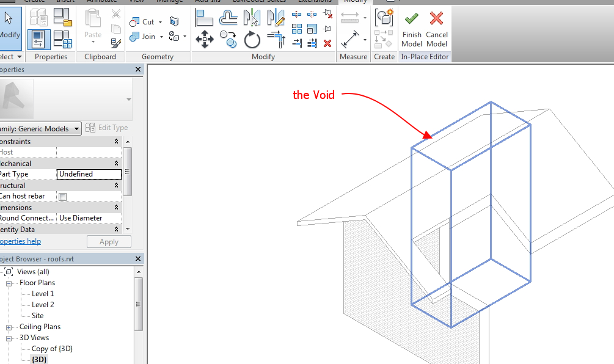Open the Join geometry dropdown arrow

point(161,37)
